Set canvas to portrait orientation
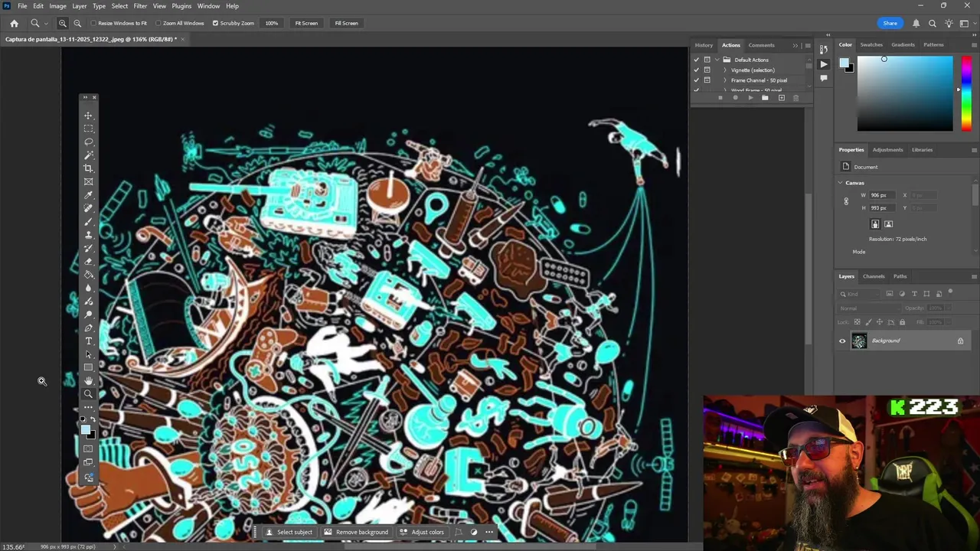 (x=875, y=224)
